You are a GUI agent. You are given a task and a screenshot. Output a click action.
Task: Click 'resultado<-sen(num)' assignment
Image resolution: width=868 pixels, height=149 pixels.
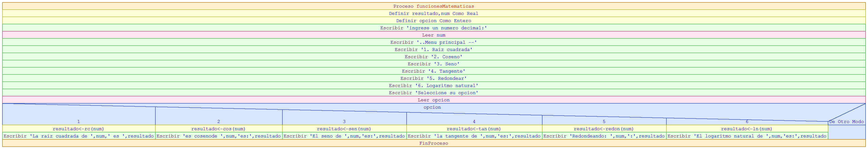(344, 129)
